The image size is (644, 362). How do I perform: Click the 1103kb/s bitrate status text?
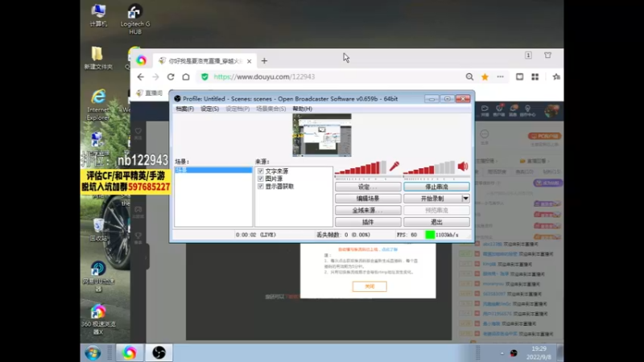click(447, 235)
